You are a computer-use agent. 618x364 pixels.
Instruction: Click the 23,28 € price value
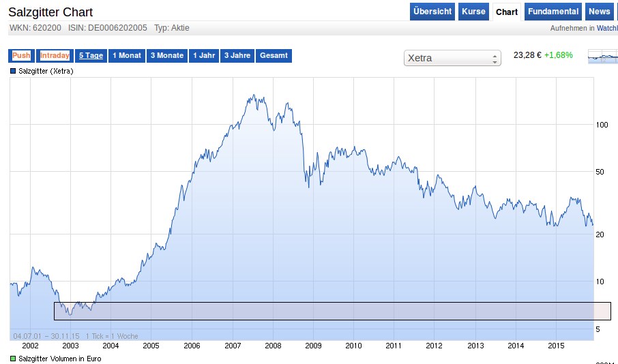tap(527, 55)
